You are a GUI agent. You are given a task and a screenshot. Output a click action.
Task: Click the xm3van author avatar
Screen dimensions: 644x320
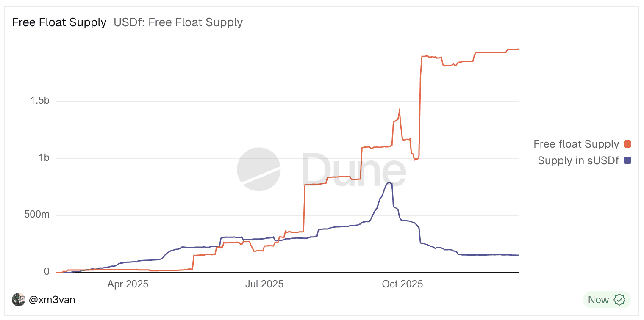tap(19, 300)
